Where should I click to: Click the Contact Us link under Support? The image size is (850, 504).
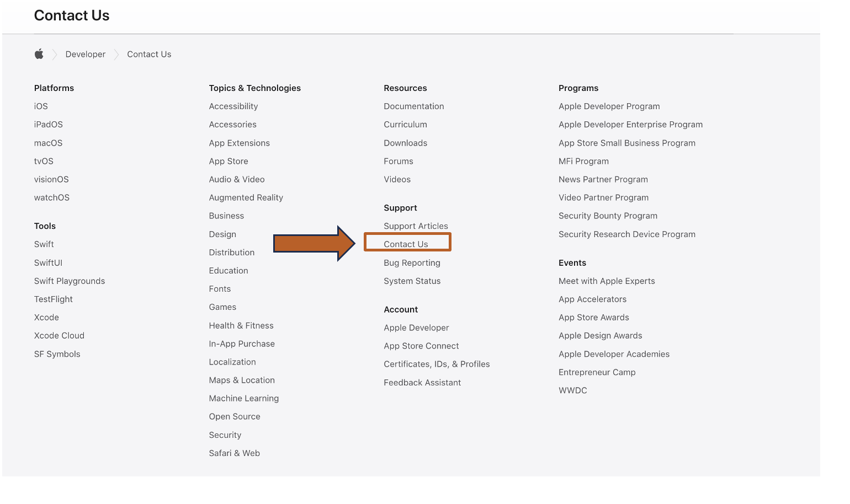(406, 244)
